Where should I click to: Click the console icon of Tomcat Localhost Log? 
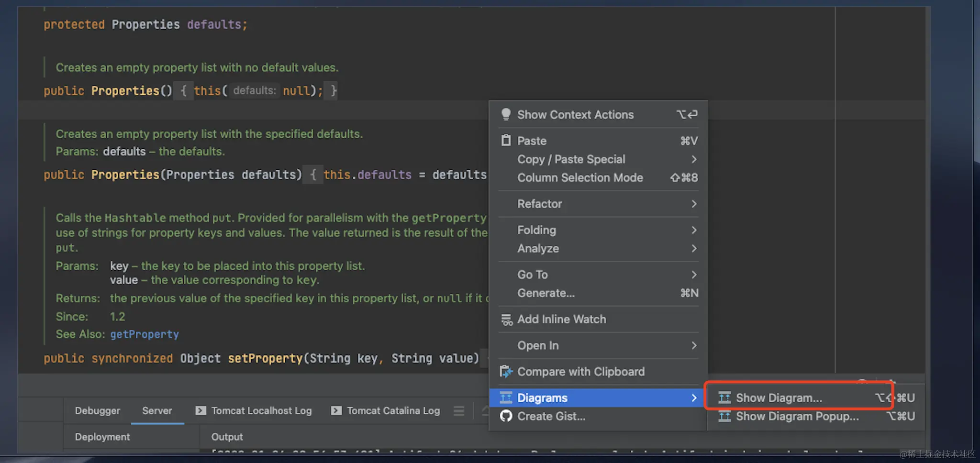[201, 410]
